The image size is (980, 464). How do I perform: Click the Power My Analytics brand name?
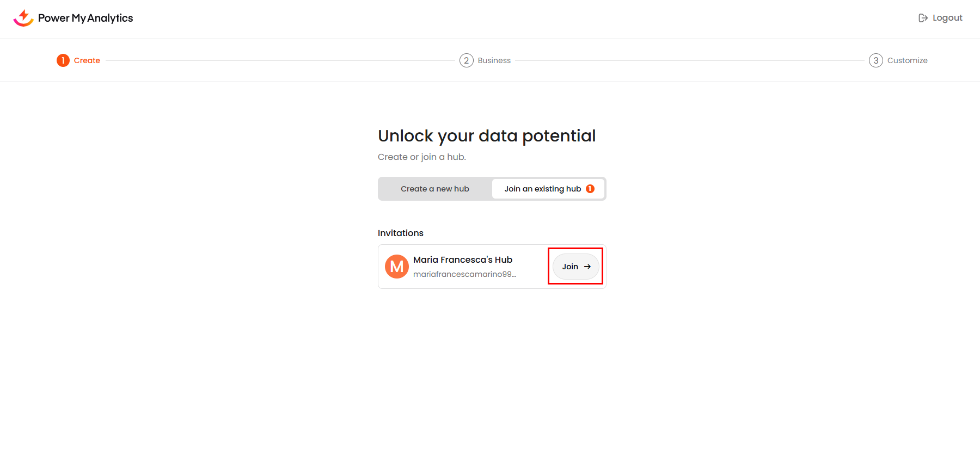tap(85, 18)
